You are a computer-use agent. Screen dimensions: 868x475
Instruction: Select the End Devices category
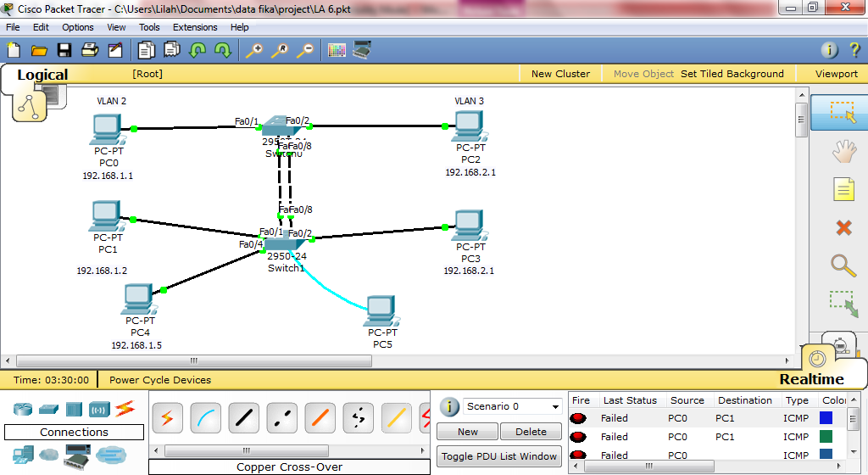(23, 455)
